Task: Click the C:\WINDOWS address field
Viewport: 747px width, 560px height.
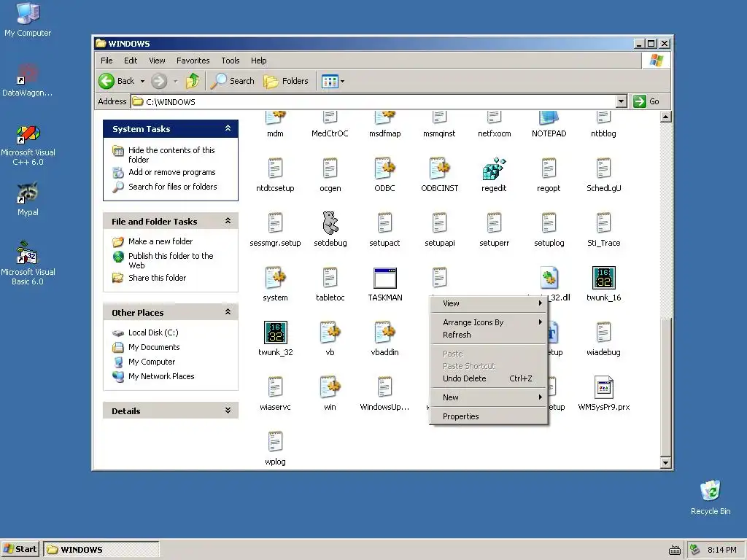Action: 373,101
